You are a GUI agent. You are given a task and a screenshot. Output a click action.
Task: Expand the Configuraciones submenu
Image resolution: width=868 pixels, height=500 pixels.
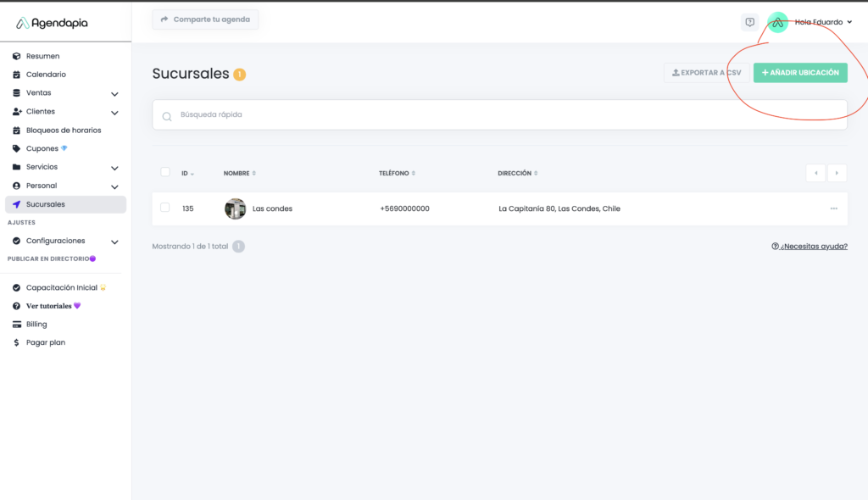point(114,242)
